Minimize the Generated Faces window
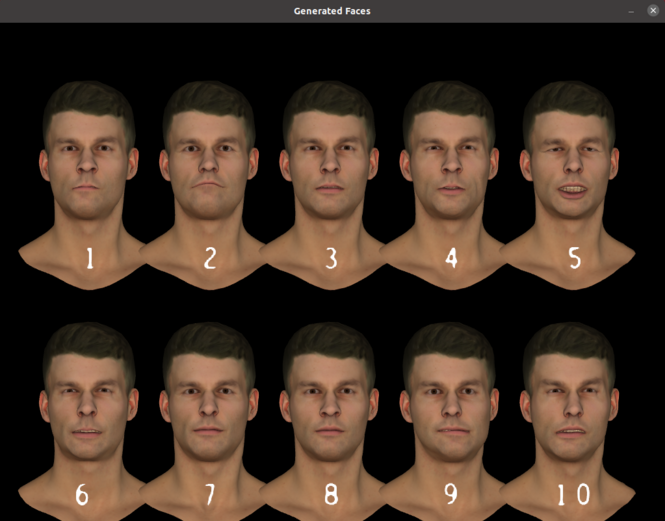 coord(631,11)
